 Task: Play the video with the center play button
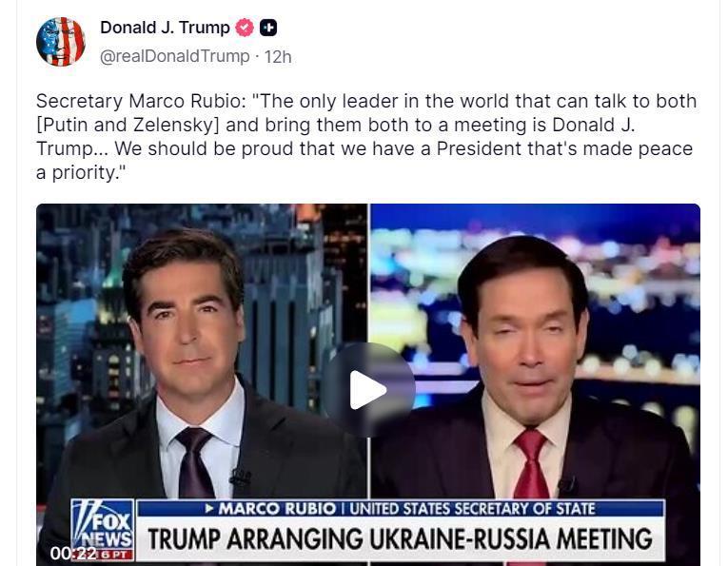tap(368, 390)
